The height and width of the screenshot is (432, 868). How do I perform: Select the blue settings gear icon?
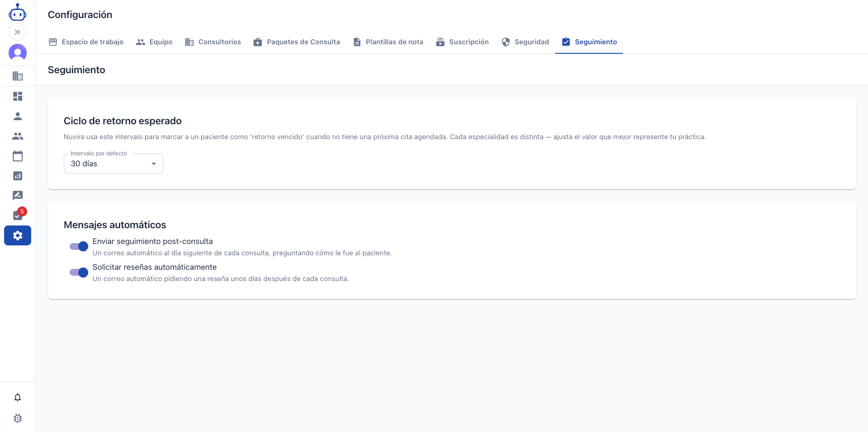(18, 235)
